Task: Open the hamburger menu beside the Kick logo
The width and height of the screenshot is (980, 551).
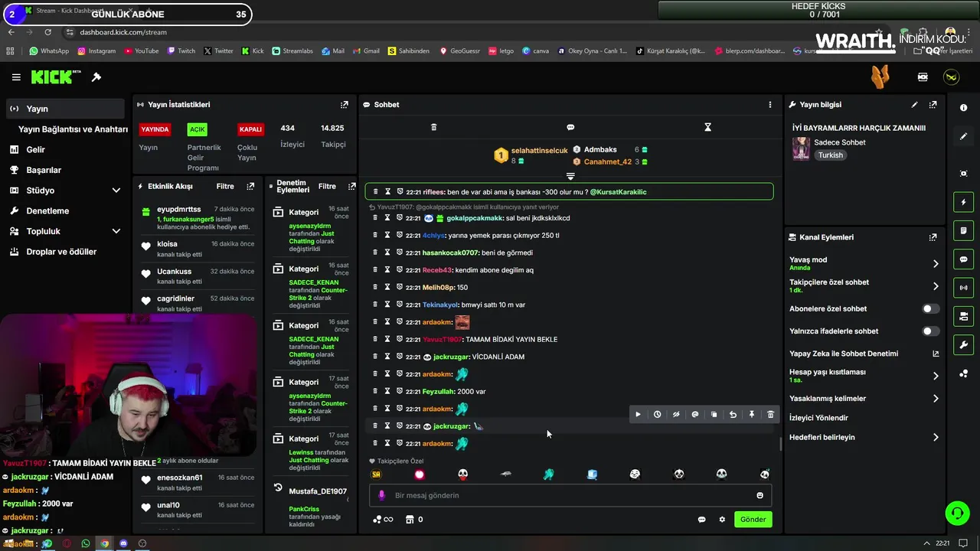Action: (16, 77)
